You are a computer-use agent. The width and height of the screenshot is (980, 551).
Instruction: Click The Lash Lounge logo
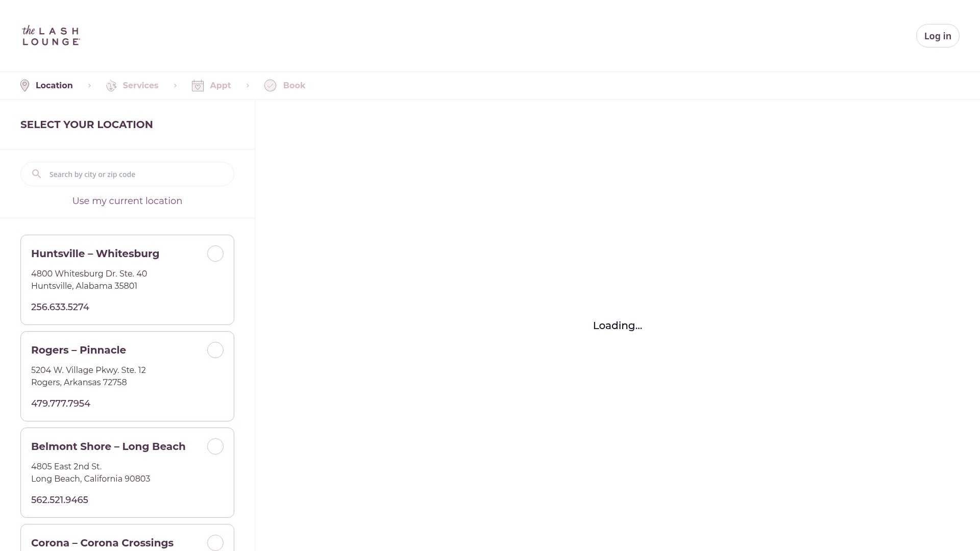[51, 36]
